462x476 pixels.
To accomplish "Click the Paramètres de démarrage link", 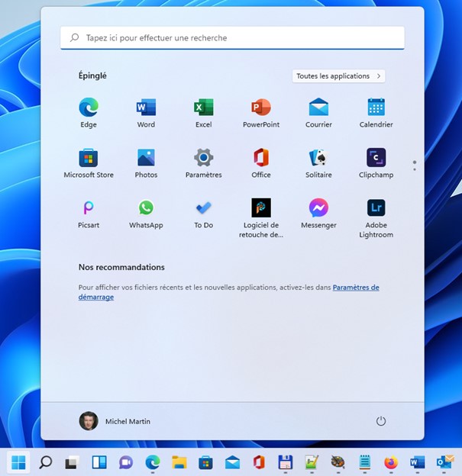I will point(355,288).
